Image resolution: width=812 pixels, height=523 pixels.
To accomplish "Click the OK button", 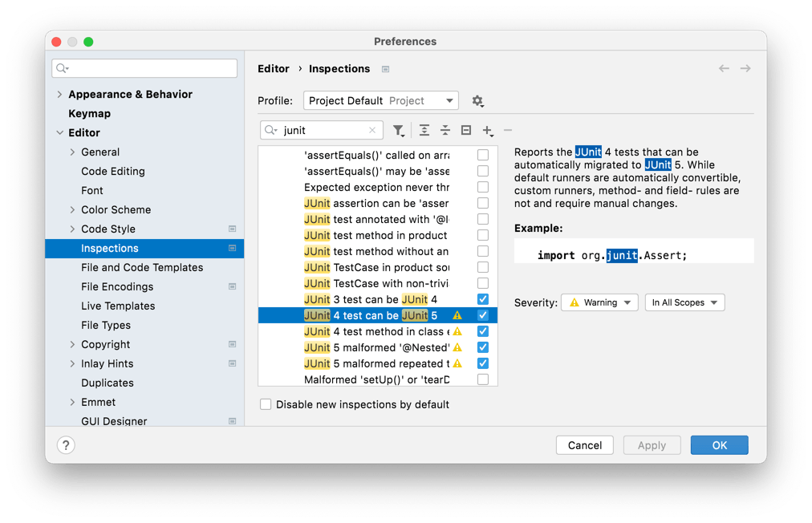I will coord(719,445).
